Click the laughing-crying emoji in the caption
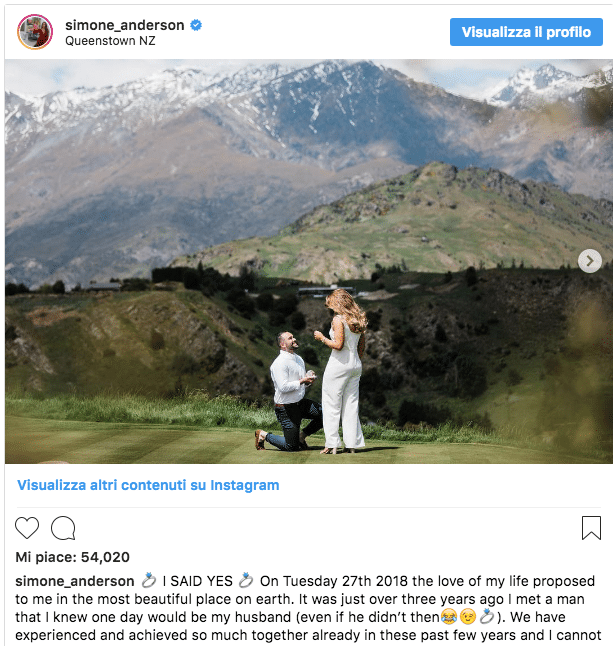This screenshot has width=613, height=646. [x=449, y=617]
